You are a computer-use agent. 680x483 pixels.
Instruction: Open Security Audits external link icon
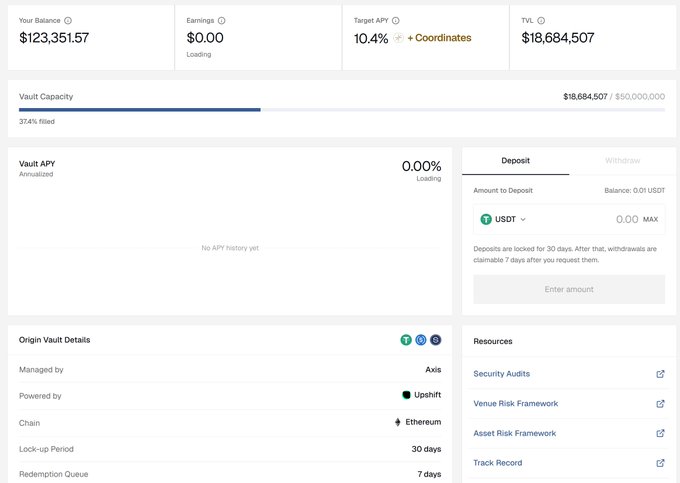(x=660, y=374)
